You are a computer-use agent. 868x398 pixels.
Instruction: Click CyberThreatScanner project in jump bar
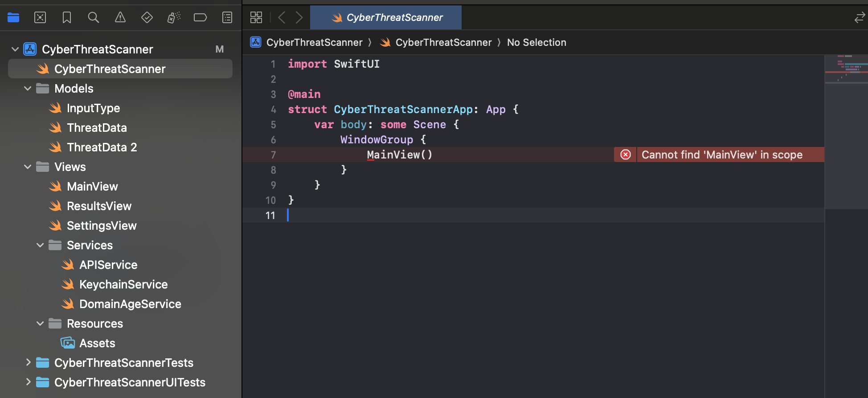point(314,42)
